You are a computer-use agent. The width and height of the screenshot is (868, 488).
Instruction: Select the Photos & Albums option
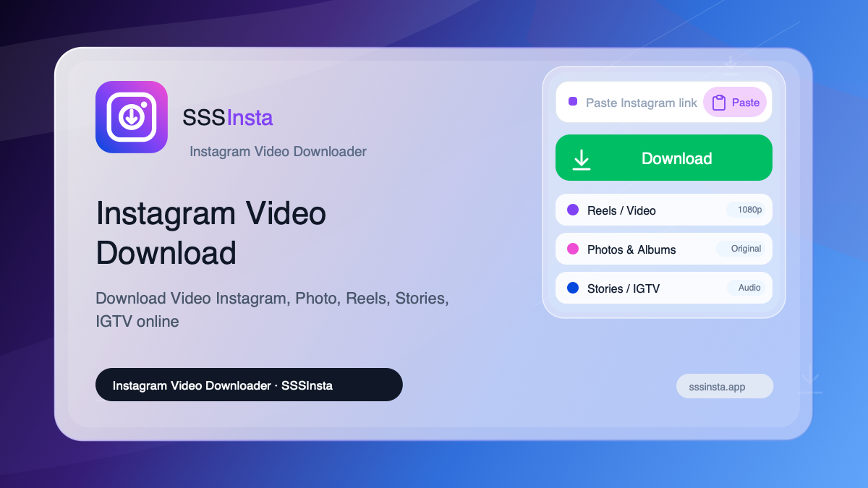(664, 249)
